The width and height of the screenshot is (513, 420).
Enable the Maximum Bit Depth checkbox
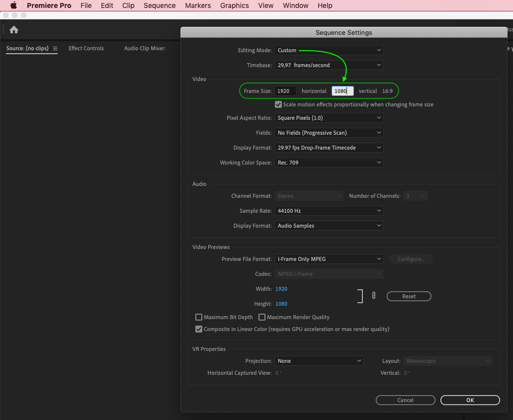pos(199,317)
